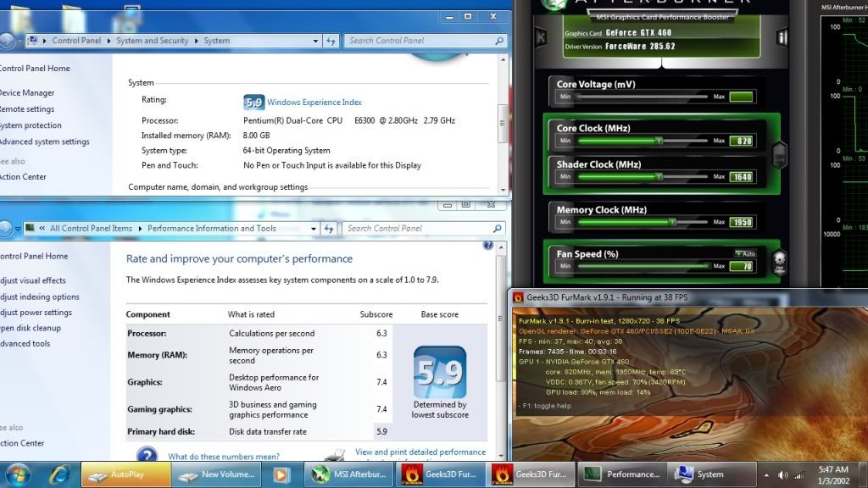Click the Windows Start orb
Screen dimensions: 868x488
pos(18,474)
